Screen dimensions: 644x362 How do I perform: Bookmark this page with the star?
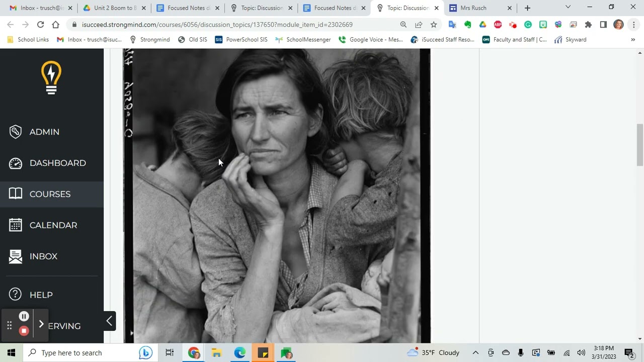tap(434, 25)
